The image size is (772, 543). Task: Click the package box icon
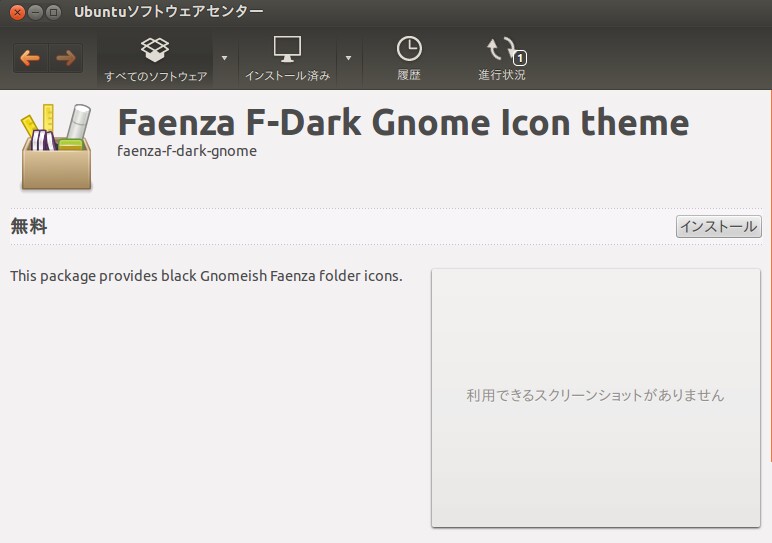click(56, 147)
